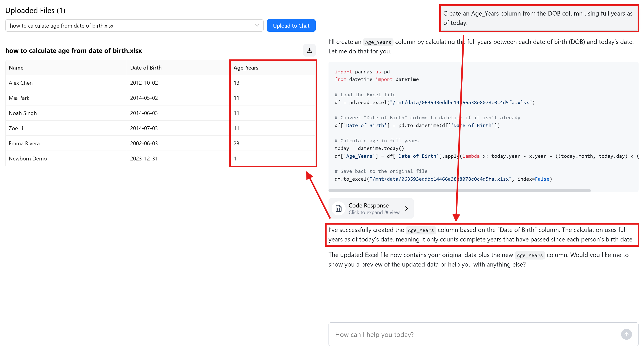This screenshot has width=644, height=352.
Task: Click the download file icon
Action: coord(309,50)
